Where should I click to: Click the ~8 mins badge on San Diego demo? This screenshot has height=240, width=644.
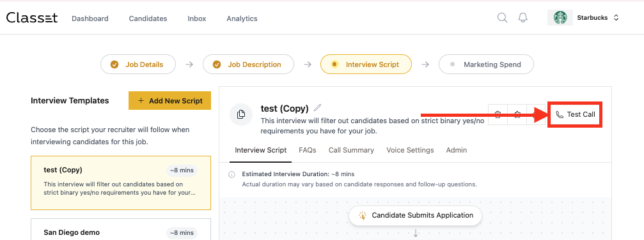182,233
